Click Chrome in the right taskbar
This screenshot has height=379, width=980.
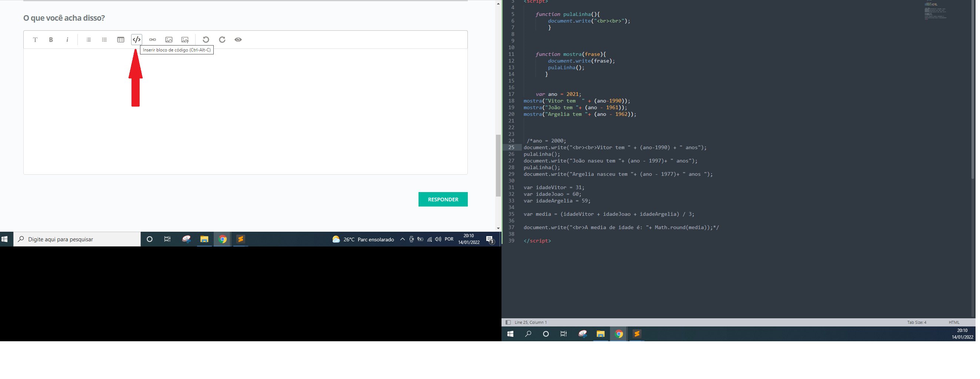619,334
